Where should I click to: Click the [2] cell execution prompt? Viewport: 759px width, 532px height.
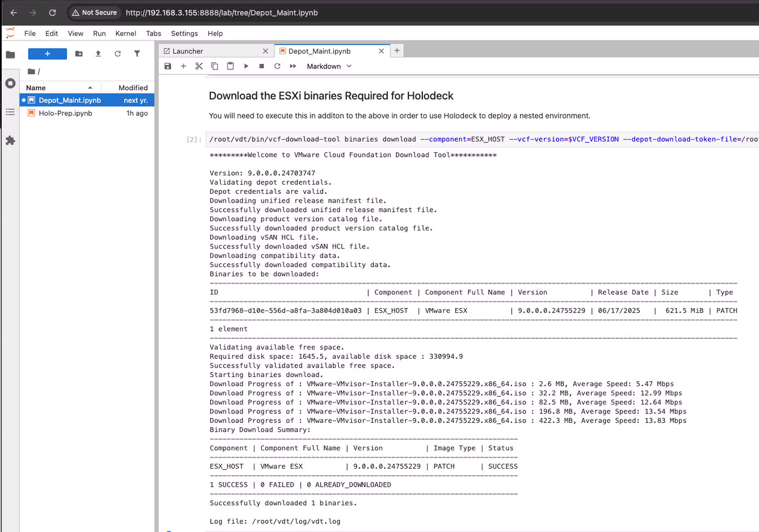(x=194, y=139)
